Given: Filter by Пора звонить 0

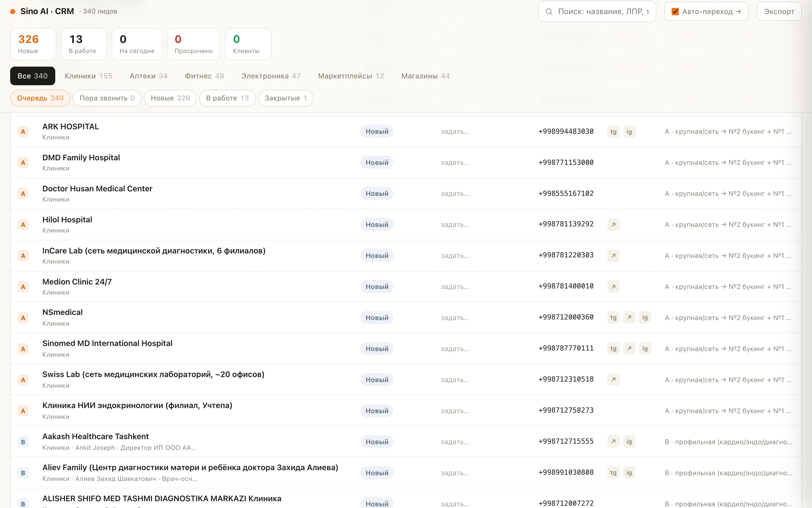Looking at the screenshot, I should point(107,98).
